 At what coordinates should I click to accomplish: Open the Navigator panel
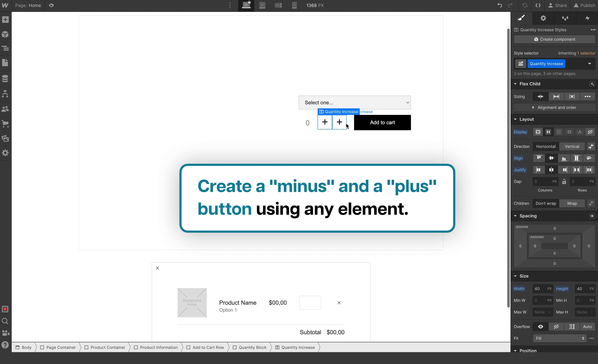click(5, 48)
